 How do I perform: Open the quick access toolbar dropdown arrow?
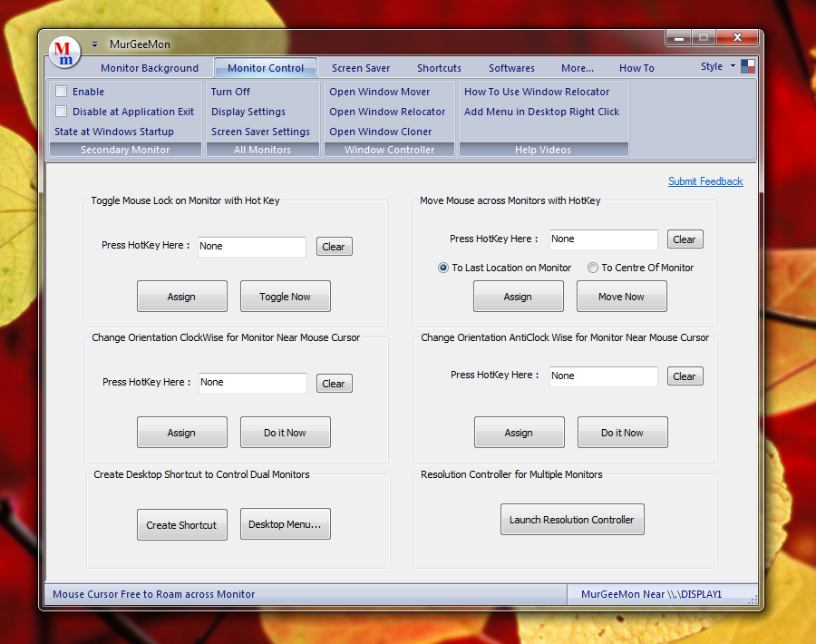pyautogui.click(x=94, y=44)
